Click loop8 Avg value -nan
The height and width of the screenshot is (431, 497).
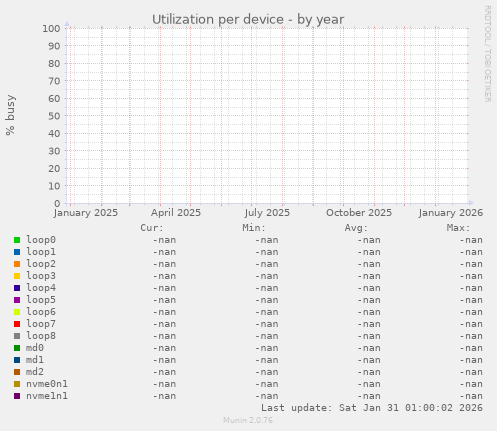pos(369,336)
